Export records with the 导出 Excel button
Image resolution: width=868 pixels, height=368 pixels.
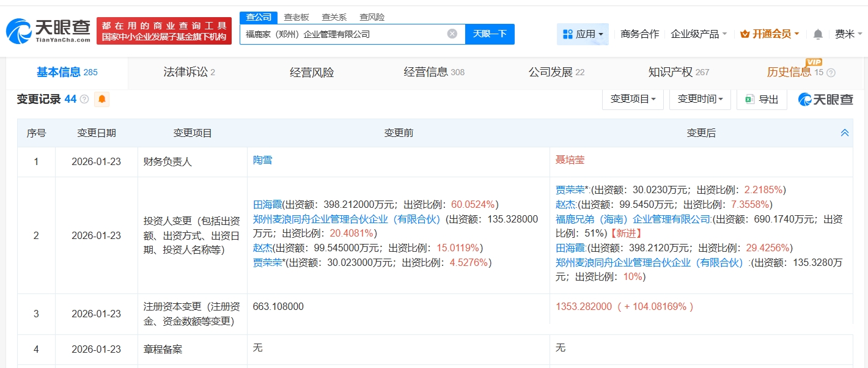(762, 99)
